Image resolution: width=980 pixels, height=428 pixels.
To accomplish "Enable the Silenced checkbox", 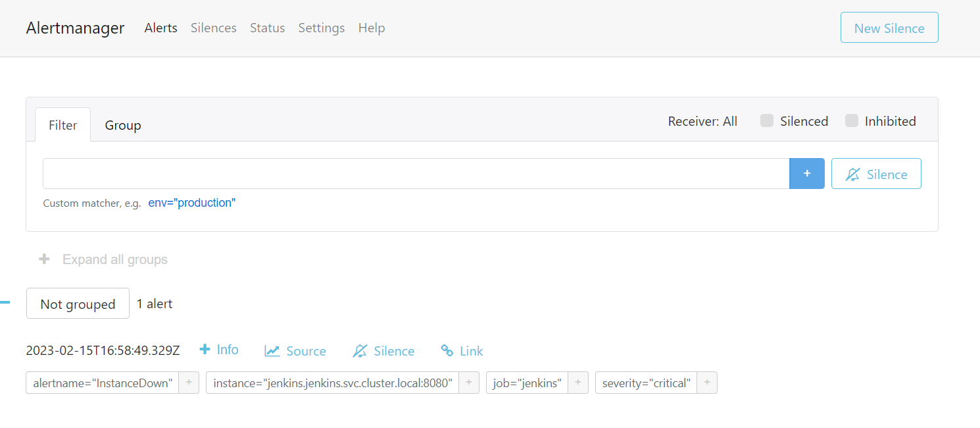I will pos(767,120).
